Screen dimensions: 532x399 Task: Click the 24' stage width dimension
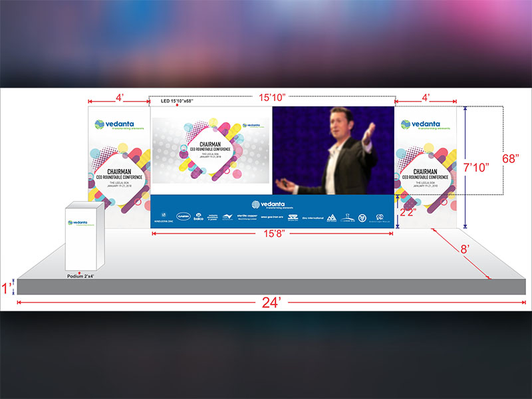point(270,303)
